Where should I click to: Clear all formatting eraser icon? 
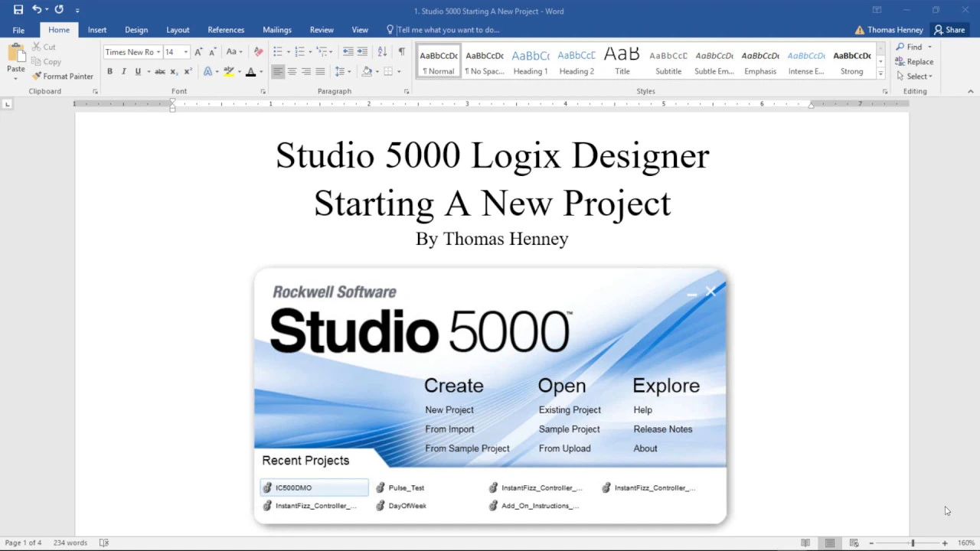(x=258, y=52)
